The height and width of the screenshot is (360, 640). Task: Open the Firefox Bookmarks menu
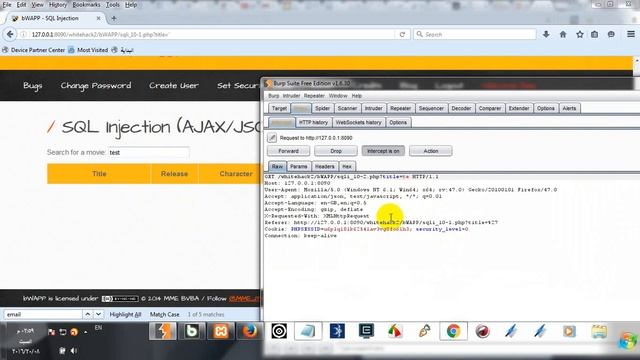click(86, 5)
